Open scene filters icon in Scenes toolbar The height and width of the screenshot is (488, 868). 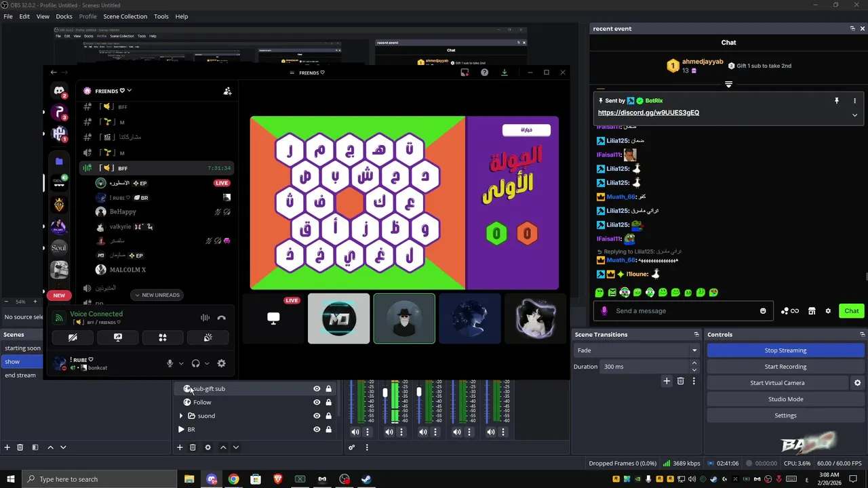[x=35, y=447]
